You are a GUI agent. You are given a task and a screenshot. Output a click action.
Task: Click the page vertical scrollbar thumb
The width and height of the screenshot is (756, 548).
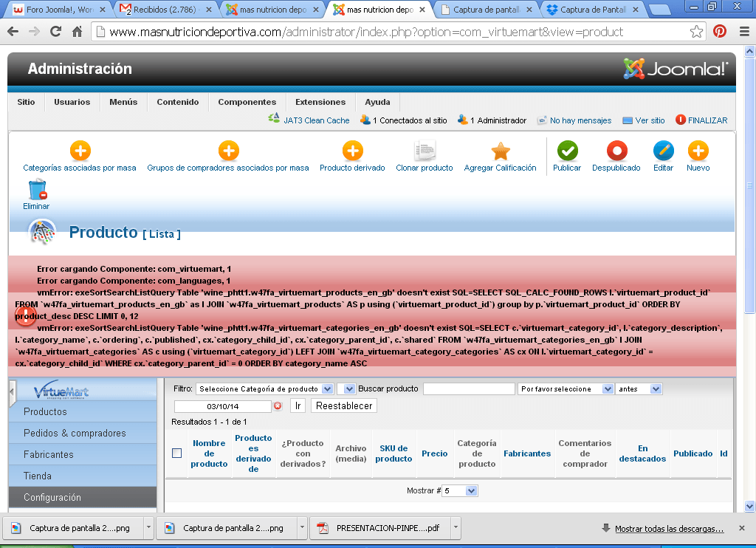point(749,185)
